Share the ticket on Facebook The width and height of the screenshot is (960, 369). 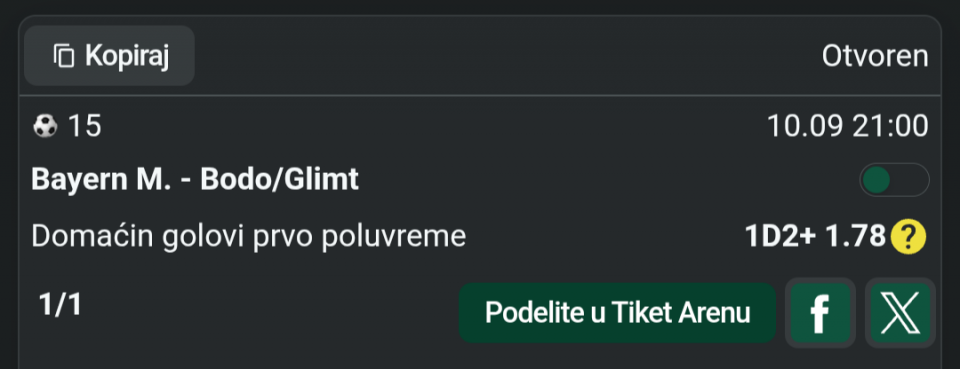(x=820, y=313)
